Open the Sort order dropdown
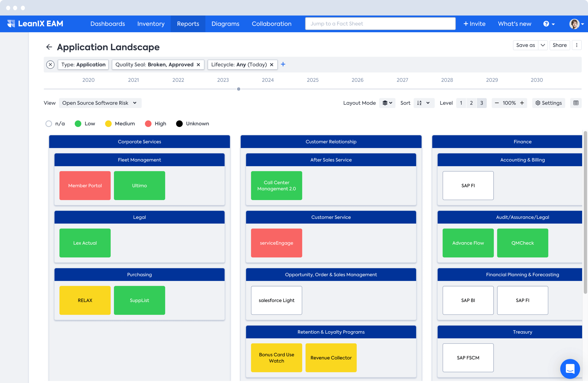Image resolution: width=588 pixels, height=383 pixels. pyautogui.click(x=424, y=103)
